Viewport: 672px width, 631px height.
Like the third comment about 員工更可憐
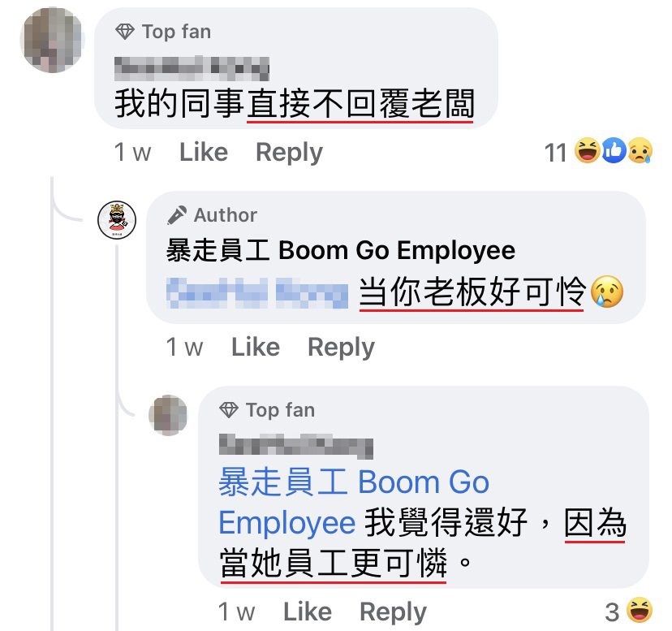[x=308, y=612]
